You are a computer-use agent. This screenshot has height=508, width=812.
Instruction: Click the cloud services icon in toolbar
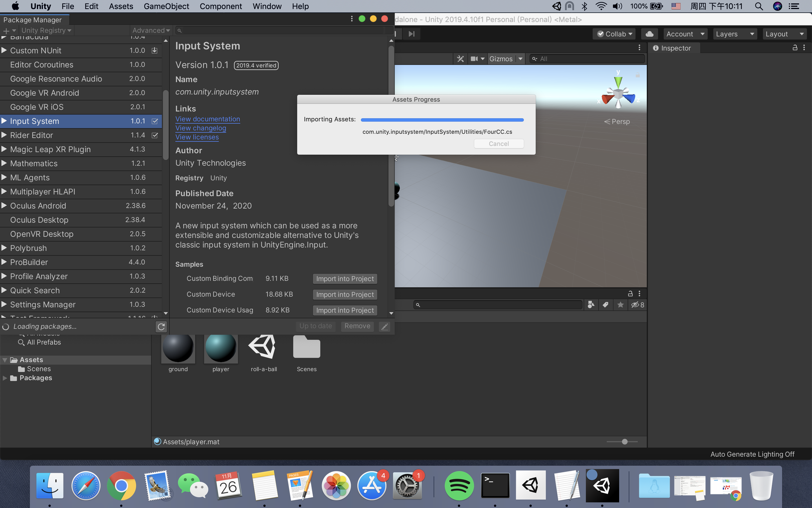pos(650,34)
